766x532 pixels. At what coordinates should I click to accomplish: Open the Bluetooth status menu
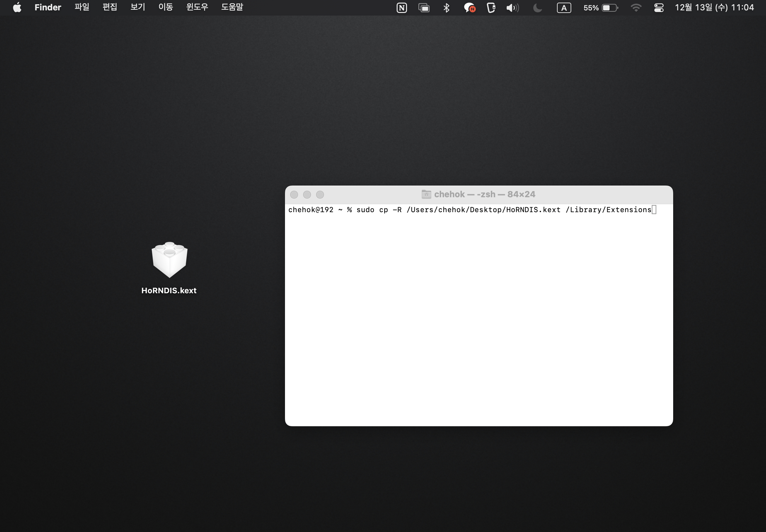pyautogui.click(x=446, y=8)
